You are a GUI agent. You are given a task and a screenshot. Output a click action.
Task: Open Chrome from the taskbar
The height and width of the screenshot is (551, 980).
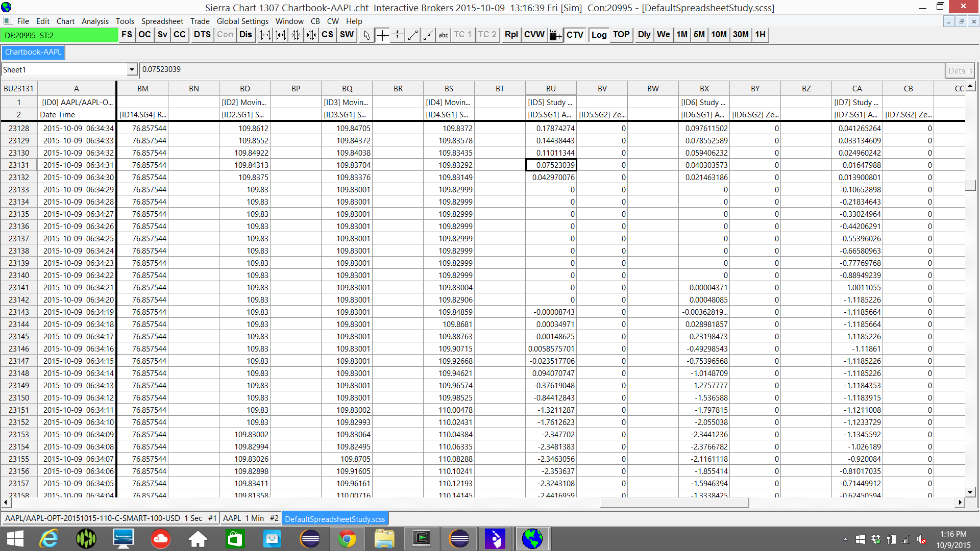pos(347,539)
